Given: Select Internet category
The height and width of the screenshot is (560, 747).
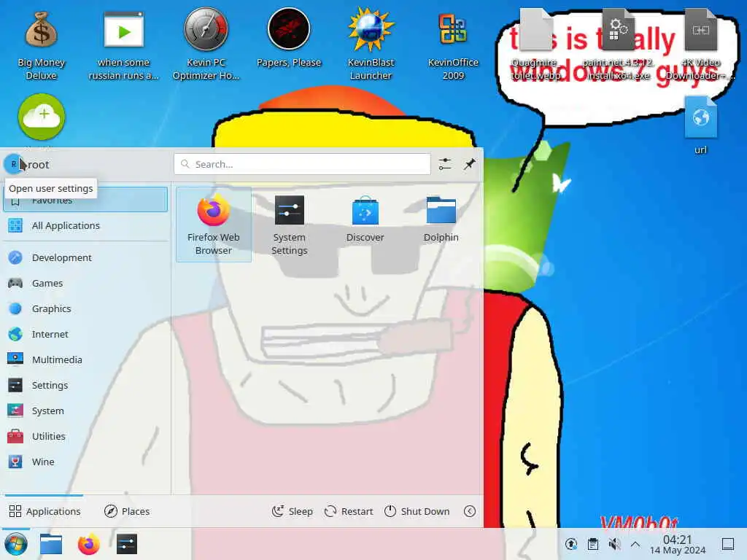Looking at the screenshot, I should [x=85, y=334].
